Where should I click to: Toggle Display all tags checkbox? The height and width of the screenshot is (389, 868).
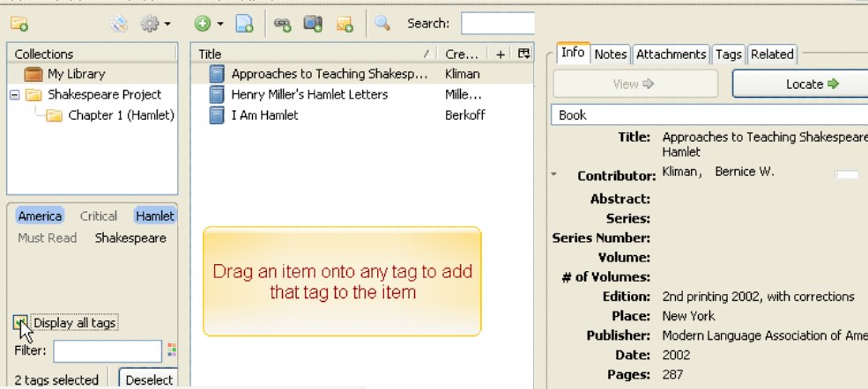20,323
